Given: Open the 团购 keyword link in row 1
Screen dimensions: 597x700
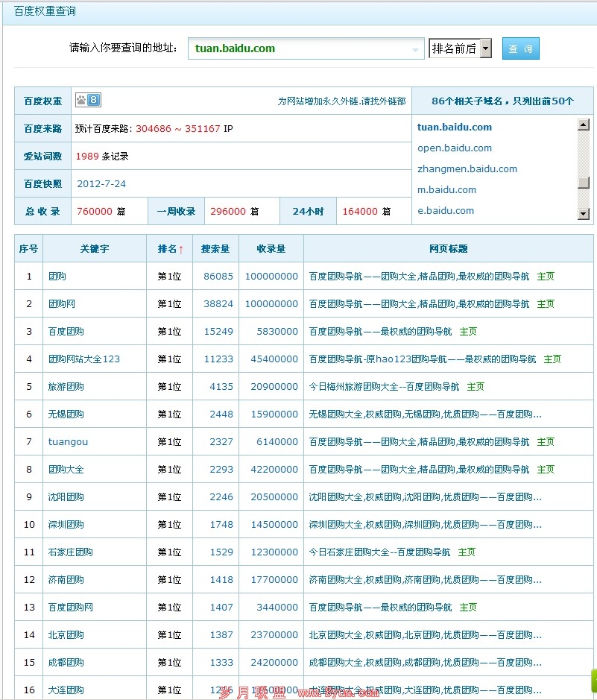Looking at the screenshot, I should tap(57, 277).
